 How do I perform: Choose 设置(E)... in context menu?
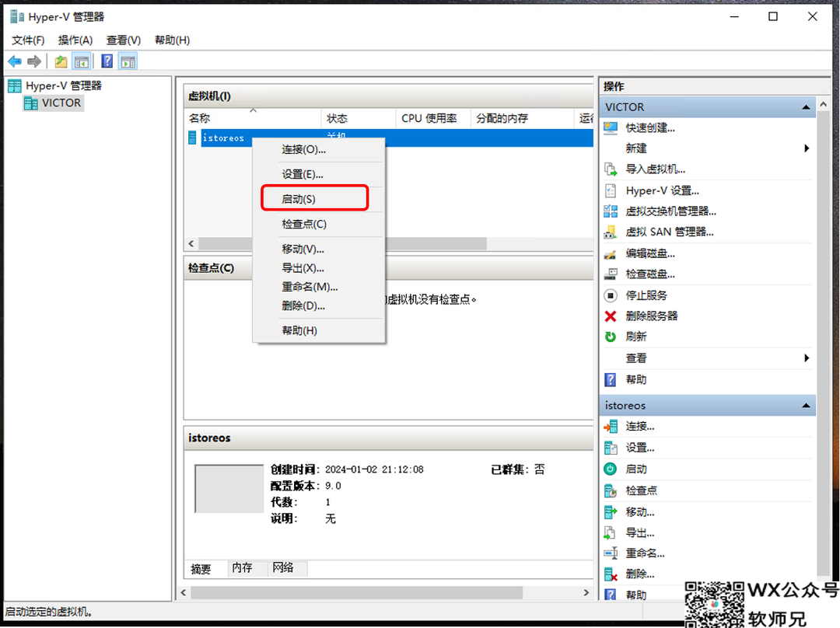pos(319,175)
